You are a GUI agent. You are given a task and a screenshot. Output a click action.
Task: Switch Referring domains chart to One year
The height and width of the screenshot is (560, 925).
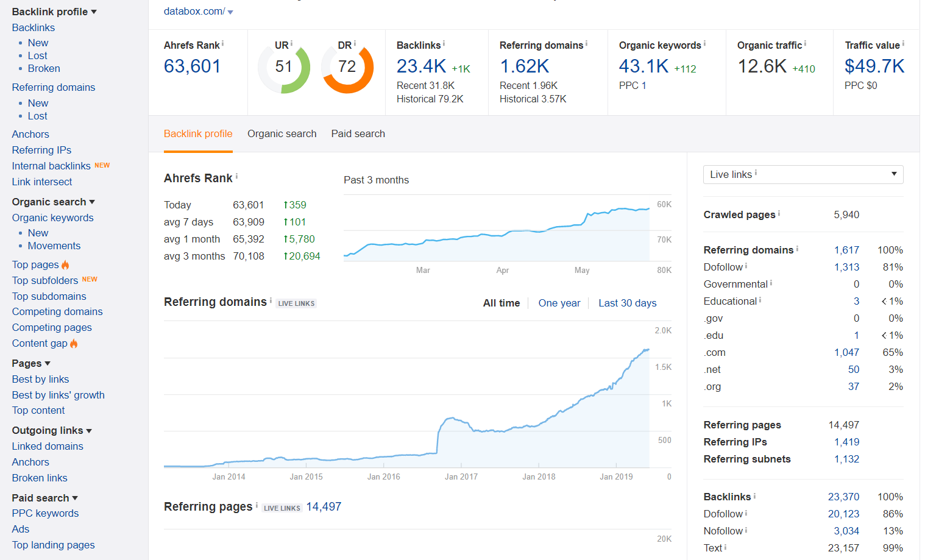(x=559, y=303)
